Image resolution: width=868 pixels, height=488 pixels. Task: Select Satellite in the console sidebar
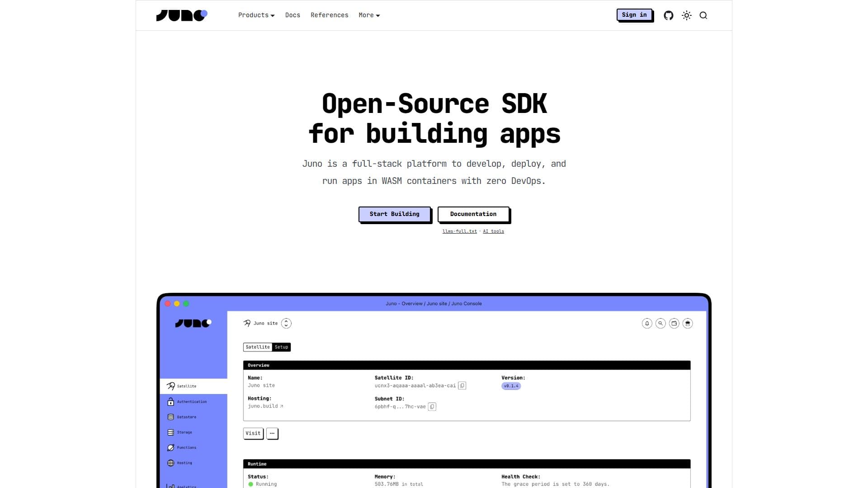[193, 386]
